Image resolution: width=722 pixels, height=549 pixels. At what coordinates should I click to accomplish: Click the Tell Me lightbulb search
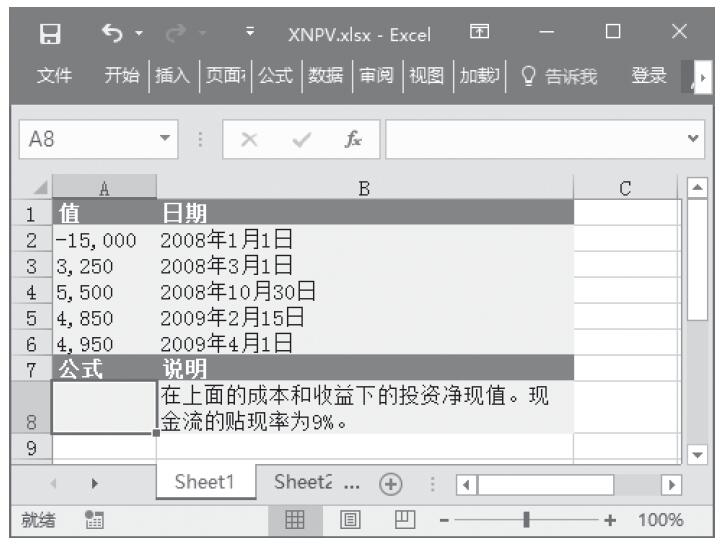click(559, 76)
